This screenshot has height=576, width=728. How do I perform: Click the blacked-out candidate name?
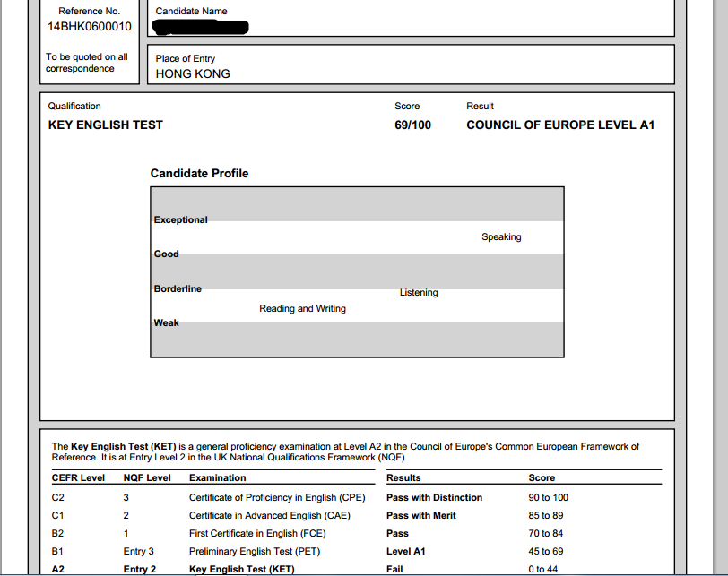coord(201,28)
